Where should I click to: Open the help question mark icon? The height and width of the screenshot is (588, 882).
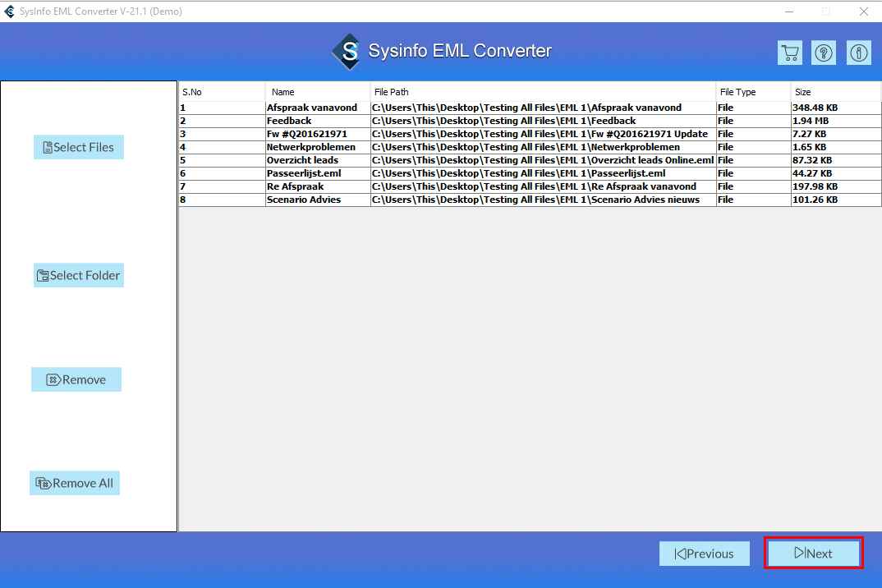point(824,53)
